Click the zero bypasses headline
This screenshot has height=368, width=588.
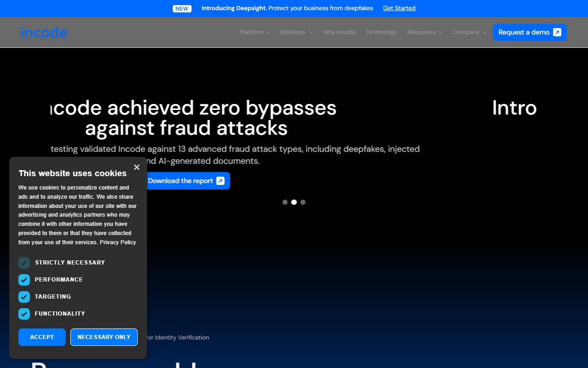coord(193,118)
